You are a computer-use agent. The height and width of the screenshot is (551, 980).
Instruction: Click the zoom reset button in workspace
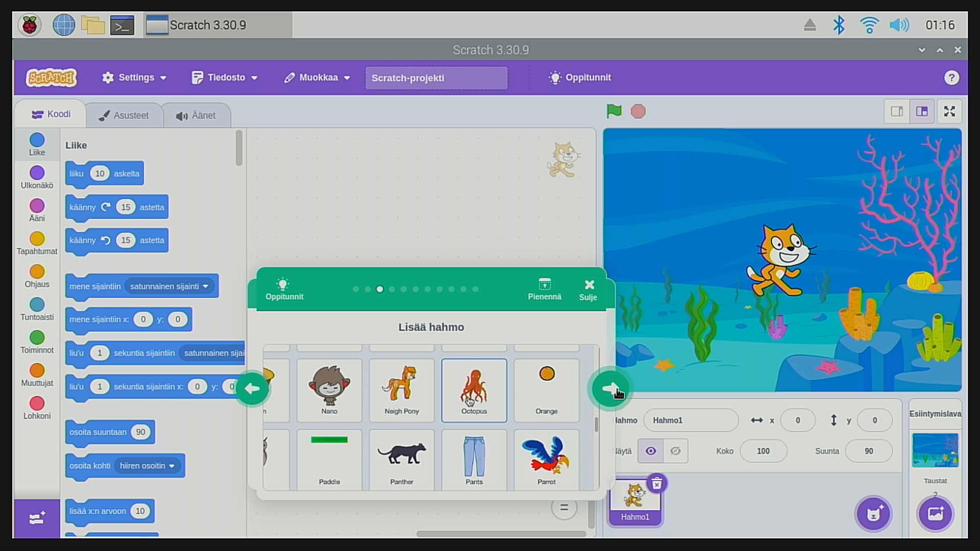564,508
